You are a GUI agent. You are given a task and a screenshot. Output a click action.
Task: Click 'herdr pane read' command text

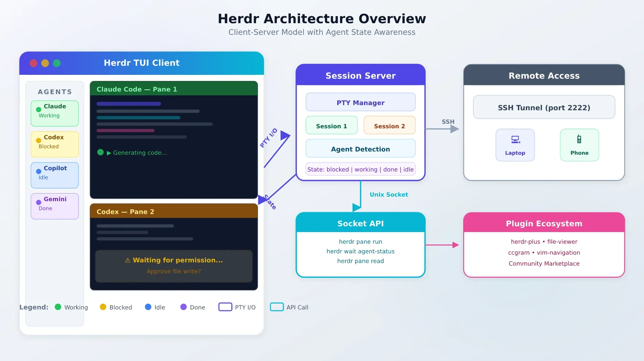click(361, 261)
